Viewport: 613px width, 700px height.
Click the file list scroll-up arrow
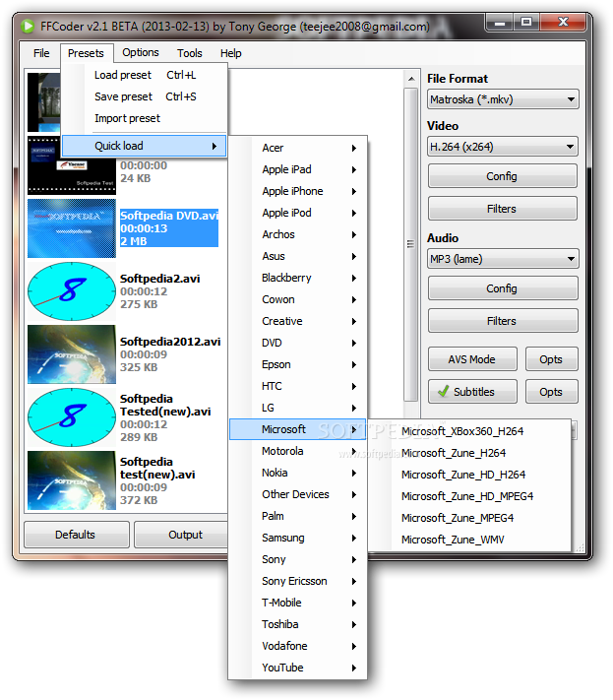click(411, 79)
